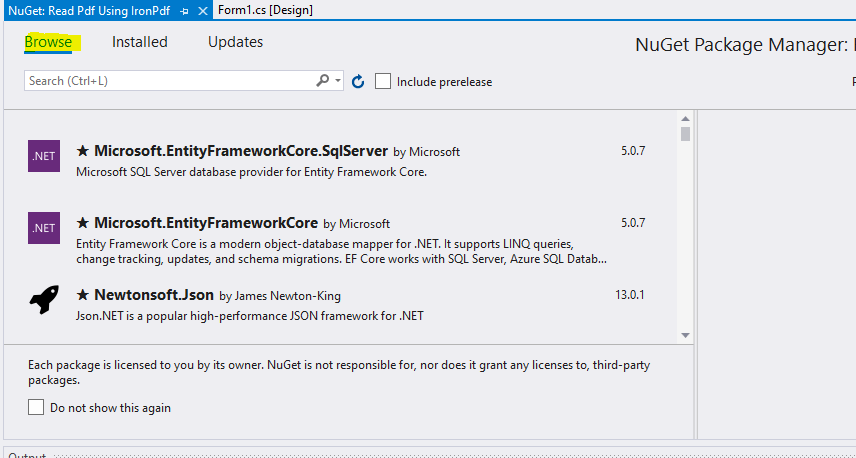This screenshot has height=458, width=856.
Task: Select the Newtonsoft.Json package title
Action: 152,296
